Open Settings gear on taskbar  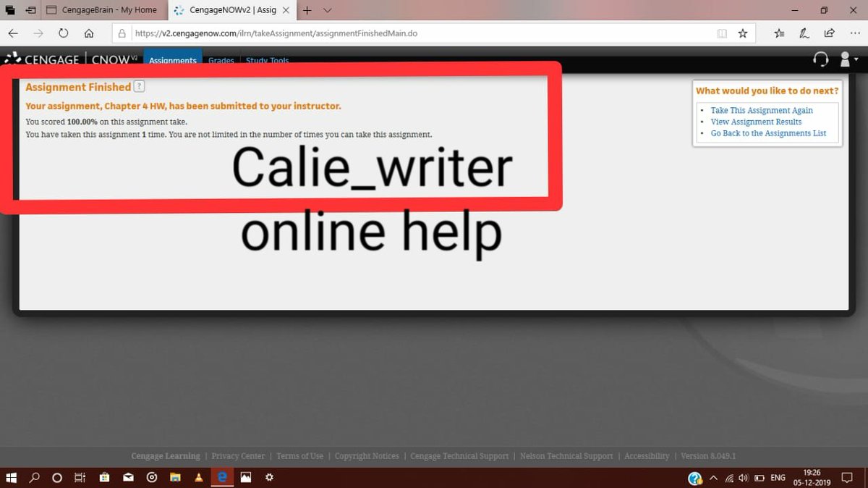[x=269, y=478]
